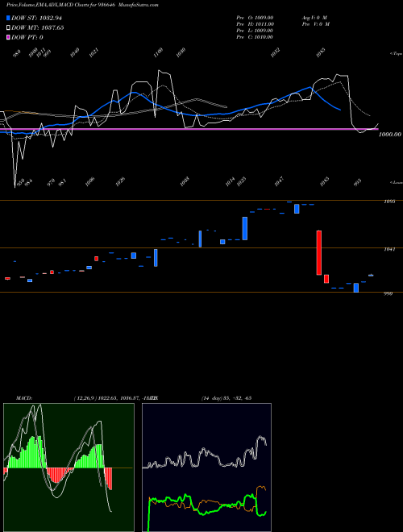Viewport: 403px width, 532px height.
Task: Click the magenta horizontal DOW PT line
Action: tap(189, 129)
